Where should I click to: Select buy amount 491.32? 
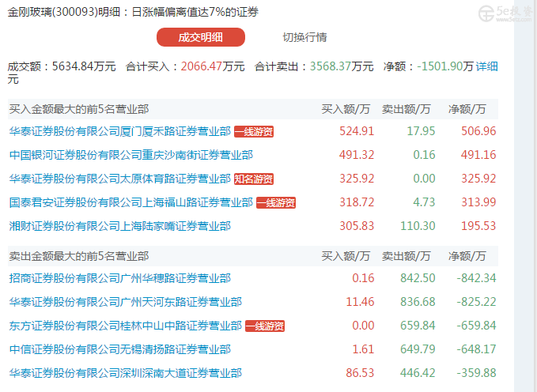(x=357, y=155)
